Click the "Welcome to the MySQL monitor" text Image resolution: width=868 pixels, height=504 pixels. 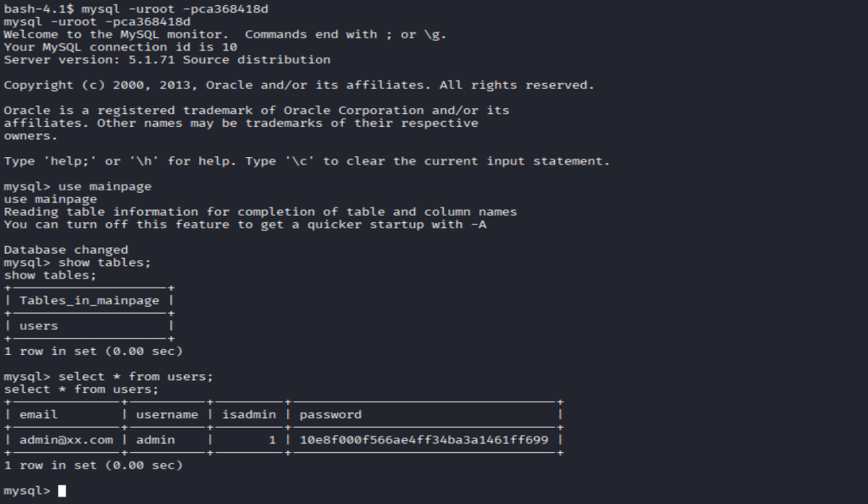point(119,34)
